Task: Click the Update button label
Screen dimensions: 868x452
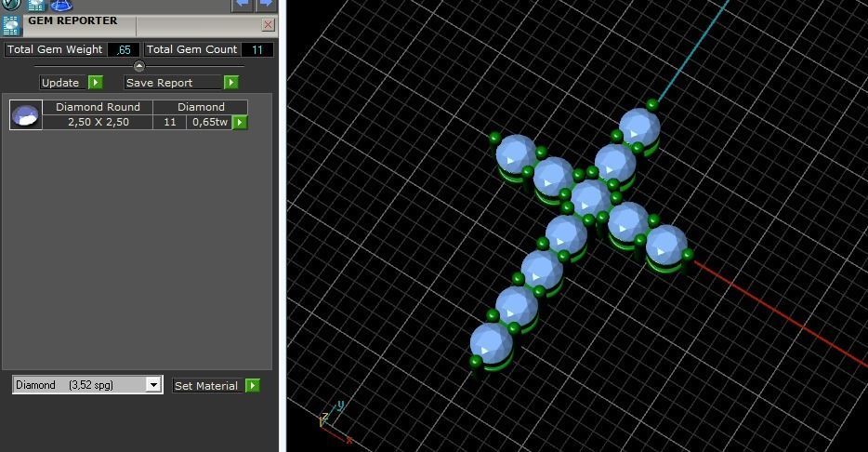Action: point(63,83)
